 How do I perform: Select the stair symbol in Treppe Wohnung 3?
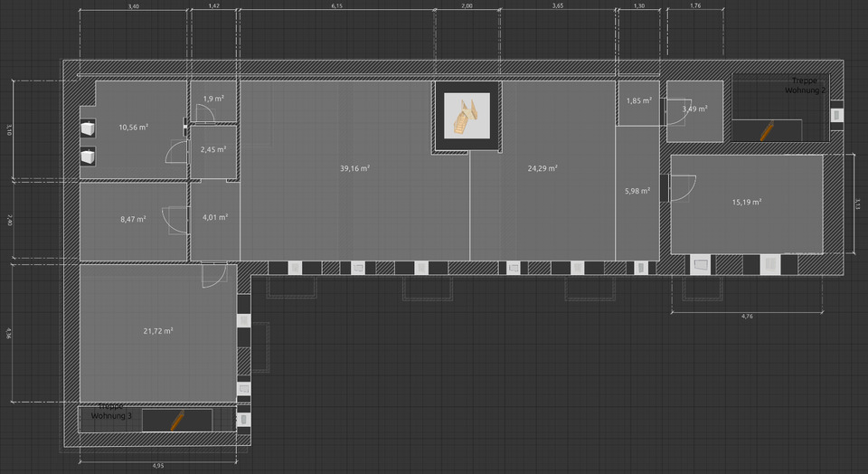pyautogui.click(x=177, y=421)
